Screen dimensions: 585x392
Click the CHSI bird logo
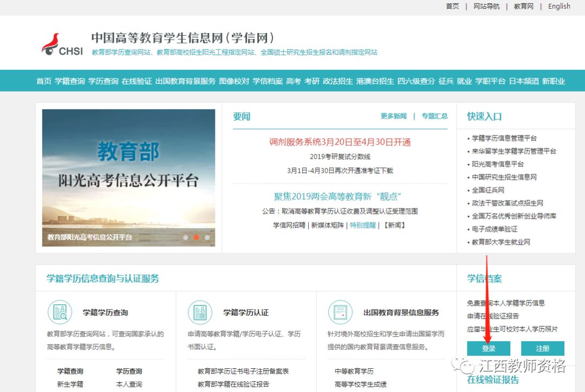point(62,44)
